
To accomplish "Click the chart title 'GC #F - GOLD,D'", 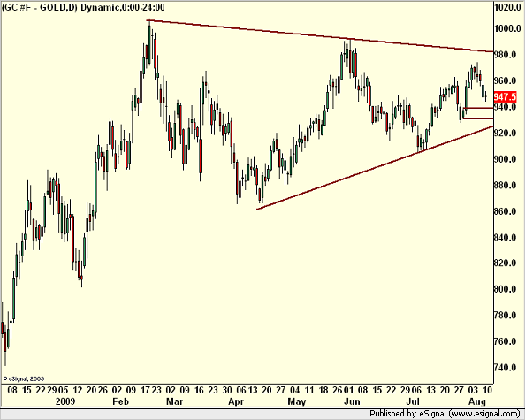I will (x=40, y=7).
